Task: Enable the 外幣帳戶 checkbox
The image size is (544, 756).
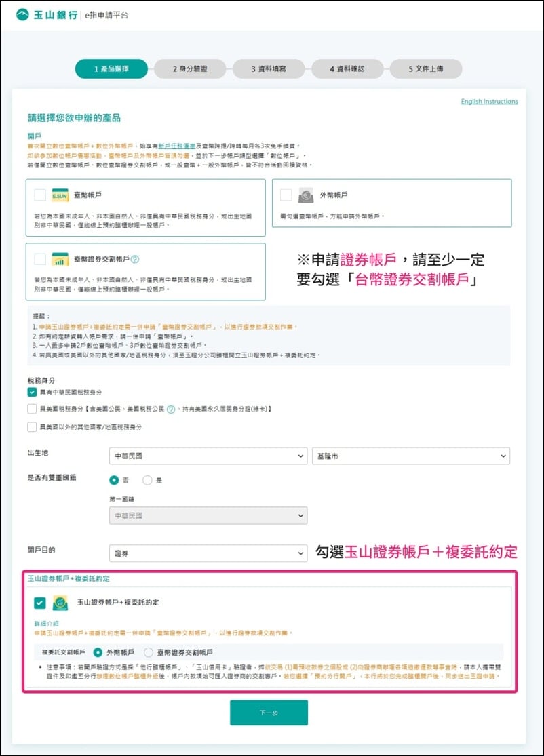Action: (x=285, y=195)
